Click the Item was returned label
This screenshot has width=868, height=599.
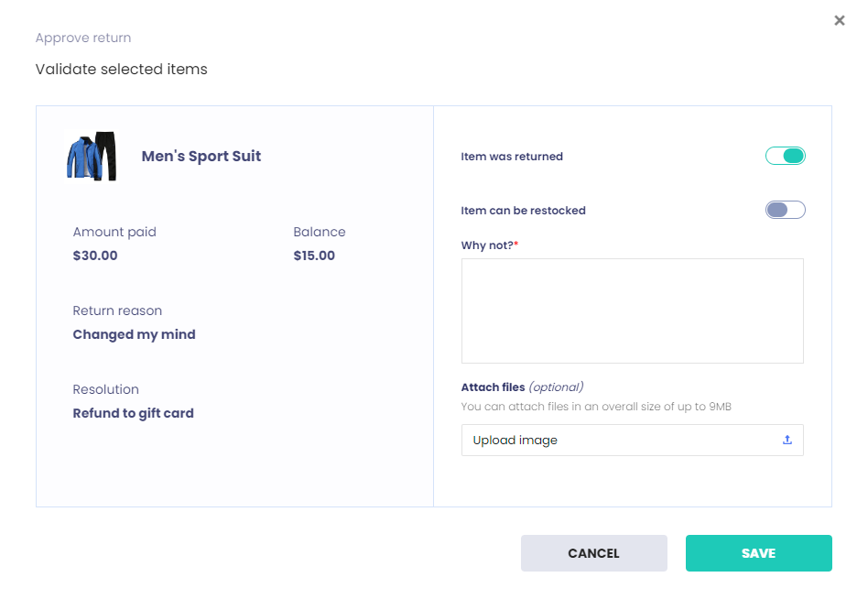[x=512, y=157]
